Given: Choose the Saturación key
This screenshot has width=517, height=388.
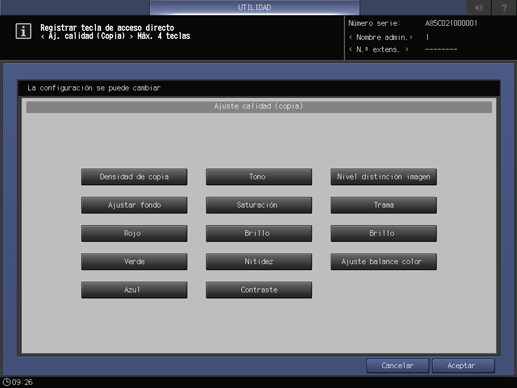Looking at the screenshot, I should (x=259, y=205).
